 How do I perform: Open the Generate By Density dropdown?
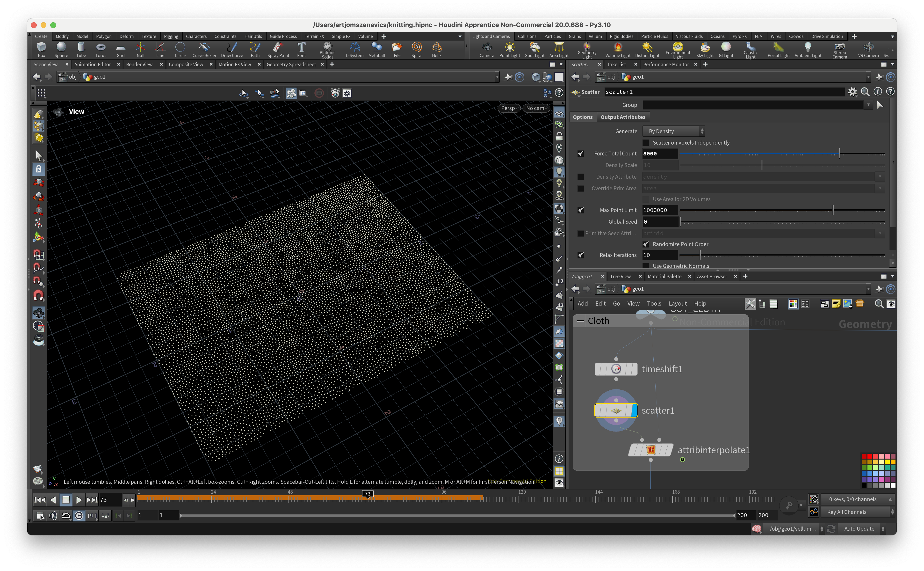(674, 132)
